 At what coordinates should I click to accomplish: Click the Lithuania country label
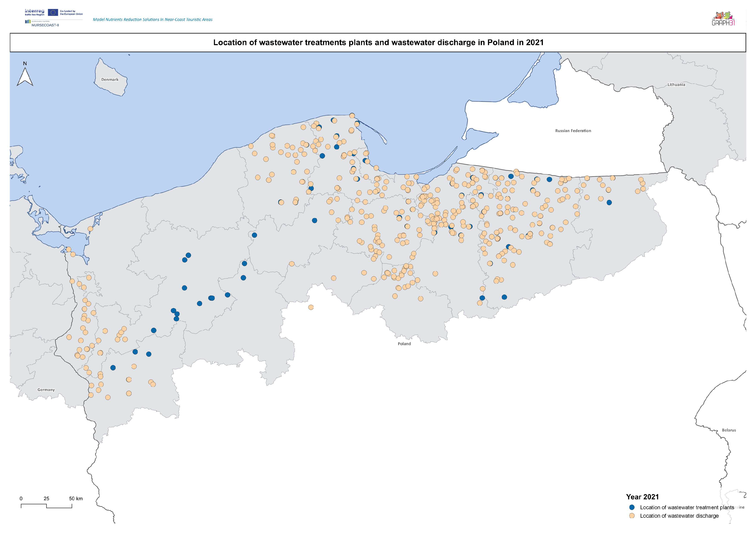[676, 84]
